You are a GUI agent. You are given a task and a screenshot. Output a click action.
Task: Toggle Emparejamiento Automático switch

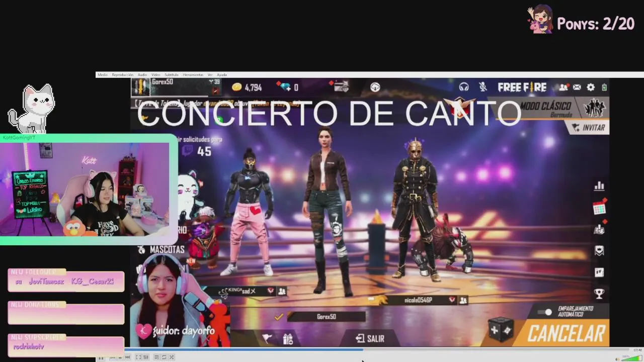coord(544,312)
